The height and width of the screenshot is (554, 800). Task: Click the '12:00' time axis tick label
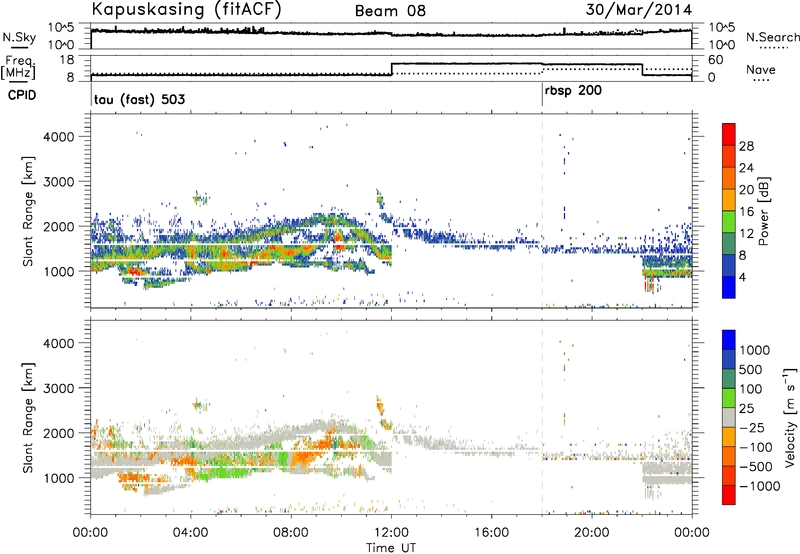pos(391,533)
